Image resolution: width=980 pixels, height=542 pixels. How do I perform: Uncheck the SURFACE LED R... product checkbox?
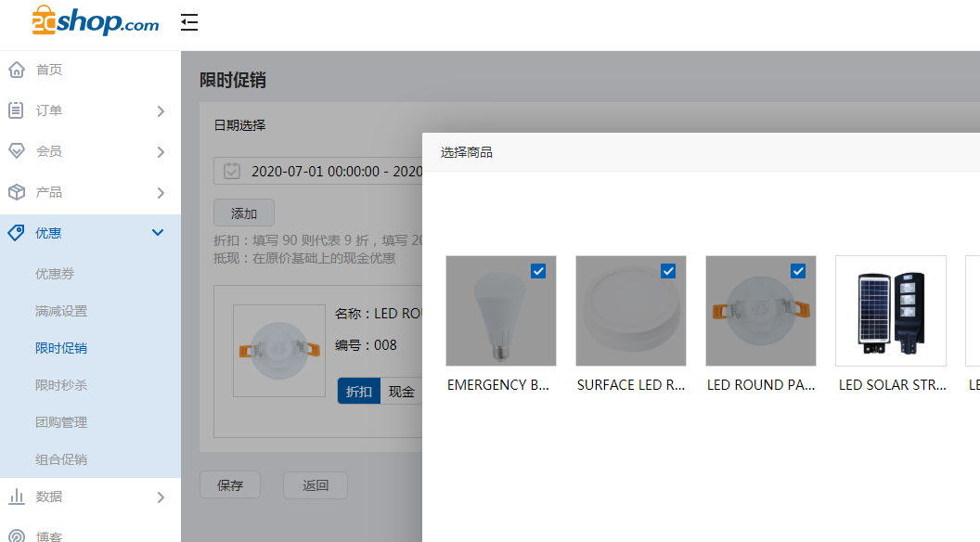coord(668,271)
